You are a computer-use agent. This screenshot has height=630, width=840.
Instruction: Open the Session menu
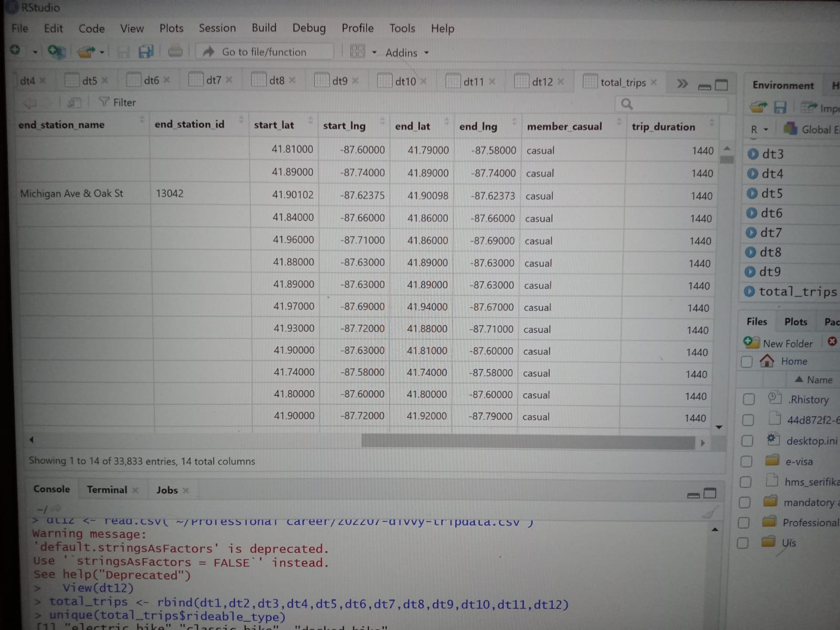(217, 28)
